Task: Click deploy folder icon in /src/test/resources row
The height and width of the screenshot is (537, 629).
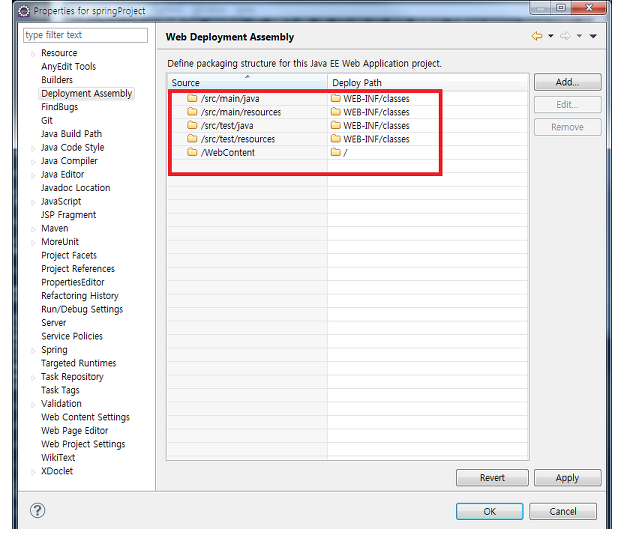Action: pos(336,139)
